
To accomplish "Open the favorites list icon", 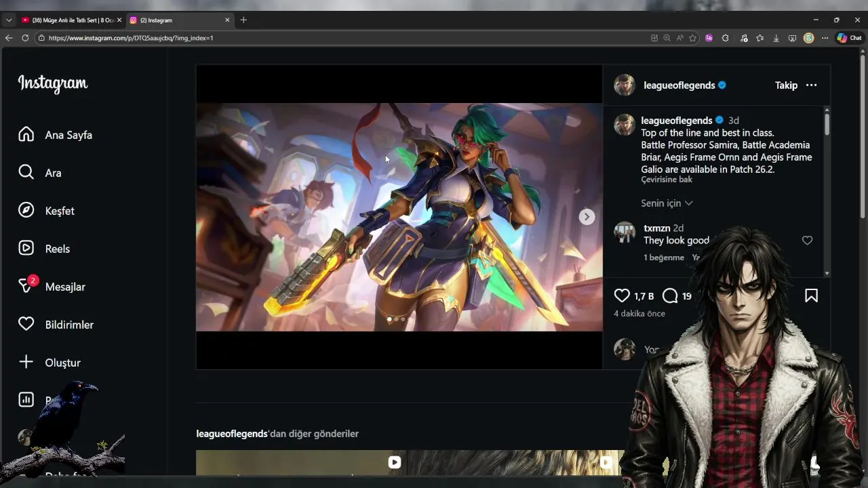I will 760,38.
